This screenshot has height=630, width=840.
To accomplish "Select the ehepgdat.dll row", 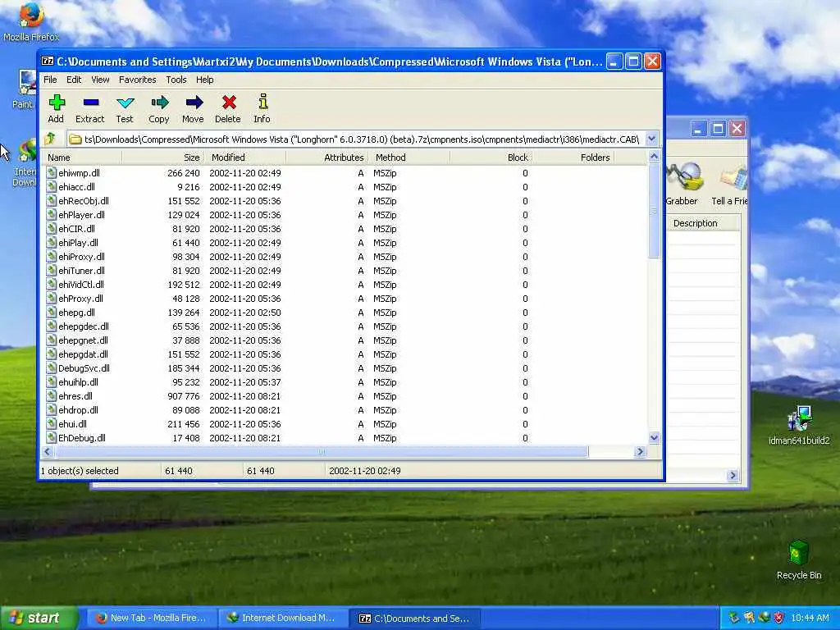I will pyautogui.click(x=345, y=354).
